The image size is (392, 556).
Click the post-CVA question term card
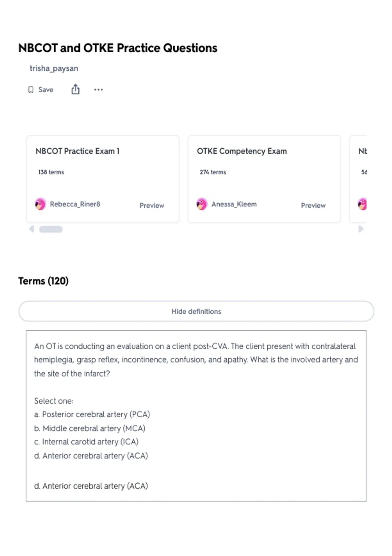point(196,416)
